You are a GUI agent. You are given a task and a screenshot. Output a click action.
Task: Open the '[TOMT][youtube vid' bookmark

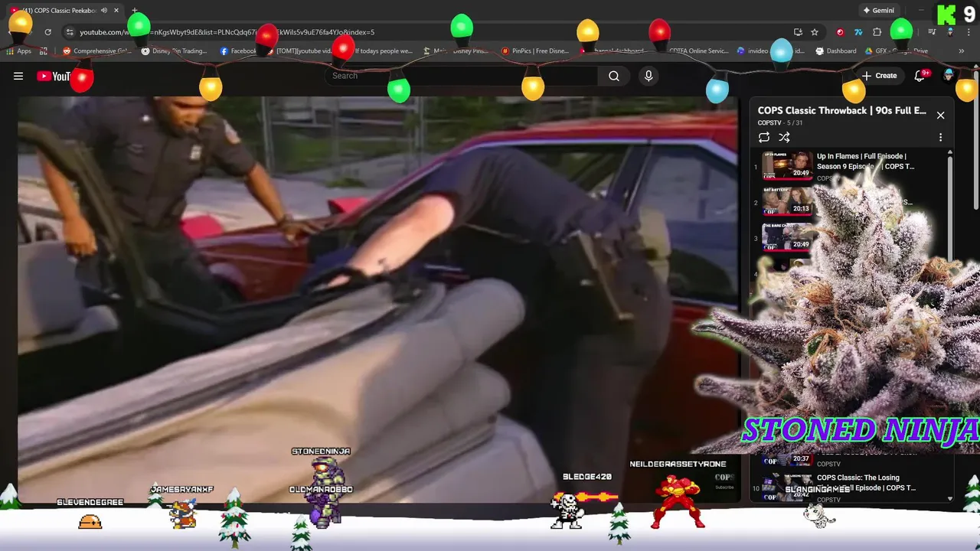302,51
